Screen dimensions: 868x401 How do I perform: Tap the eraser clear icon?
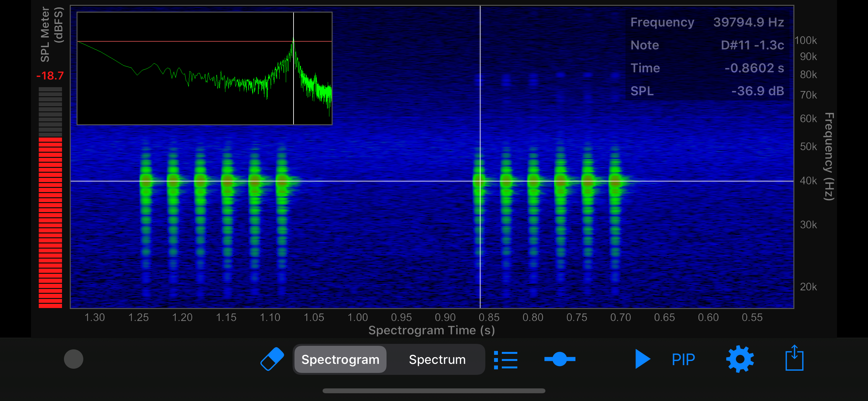click(x=272, y=359)
